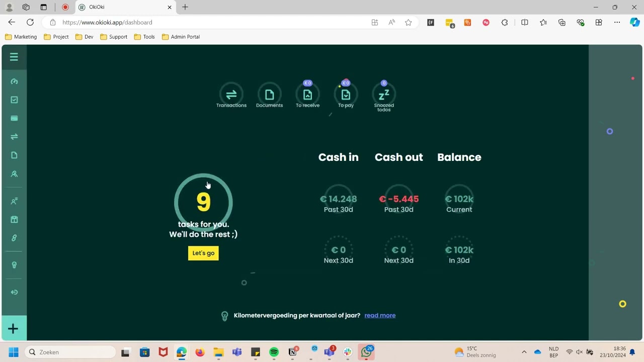Show hidden system tray icons chevron
Viewport: 644px width, 362px height.
coord(524,352)
